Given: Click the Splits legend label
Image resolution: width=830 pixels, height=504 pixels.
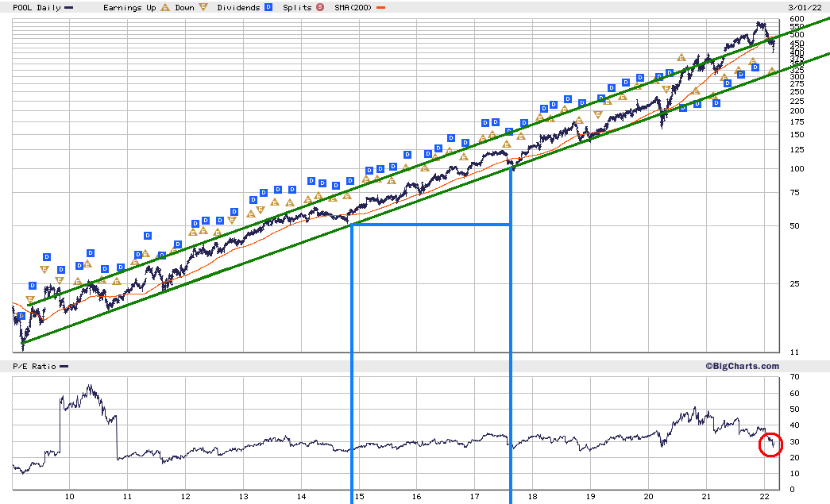Looking at the screenshot, I should 297,8.
